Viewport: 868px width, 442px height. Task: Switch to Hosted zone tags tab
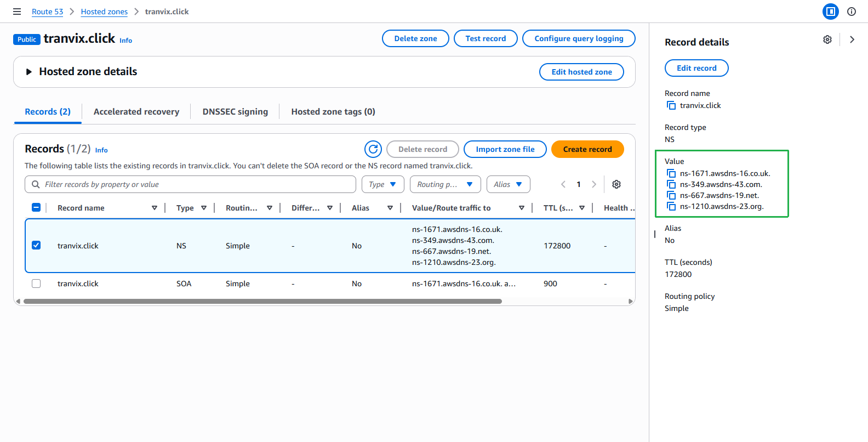tap(333, 112)
